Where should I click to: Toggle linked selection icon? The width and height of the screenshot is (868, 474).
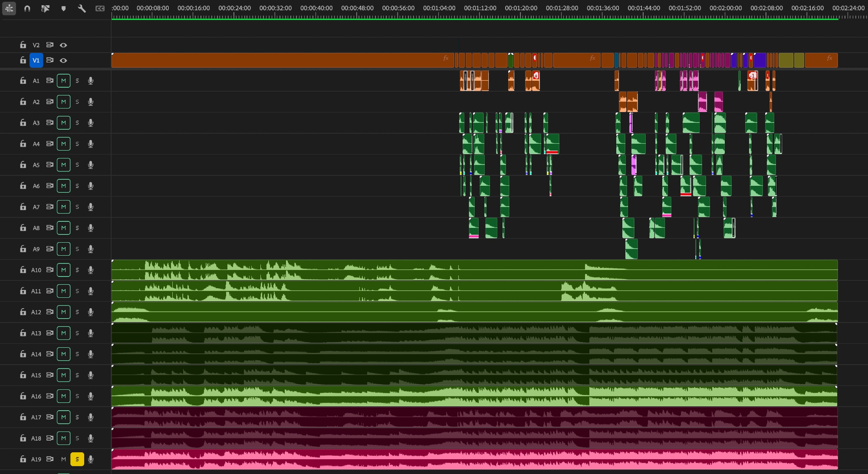click(45, 8)
